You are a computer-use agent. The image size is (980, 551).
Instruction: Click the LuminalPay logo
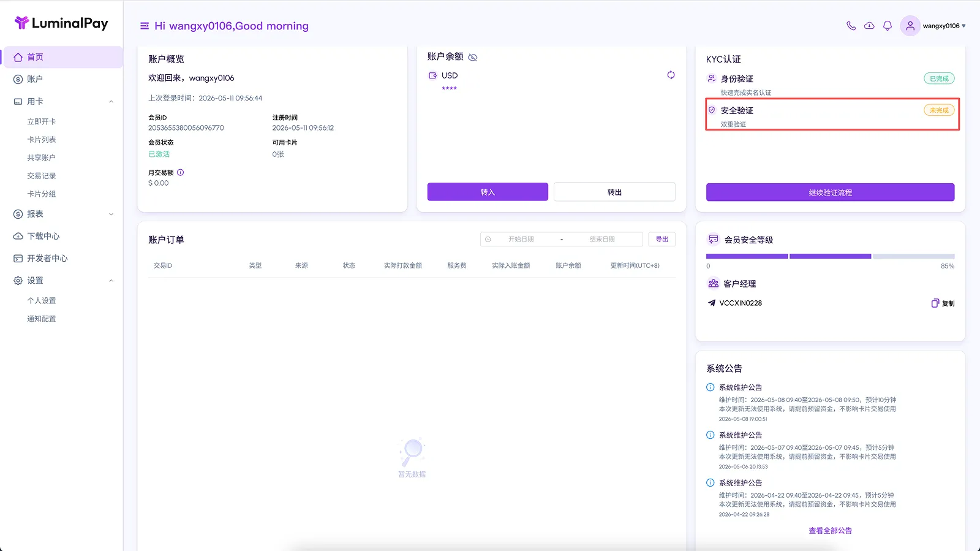point(61,23)
